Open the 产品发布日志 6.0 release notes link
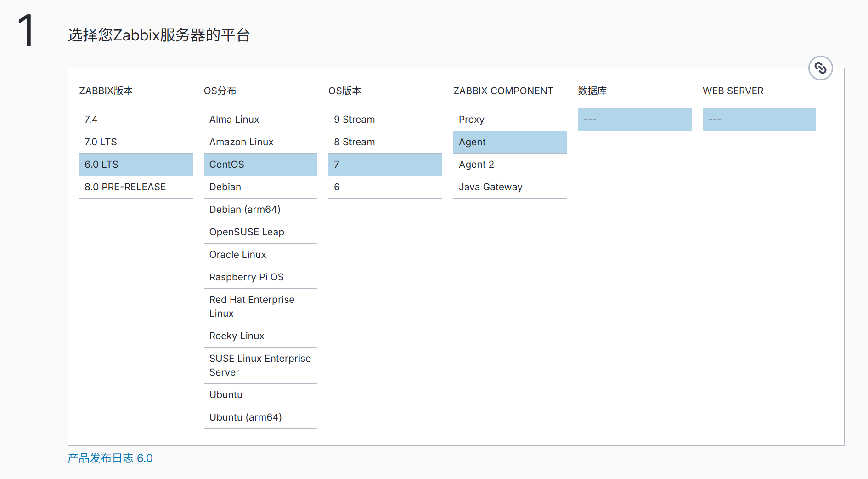This screenshot has height=479, width=868. coord(110,458)
